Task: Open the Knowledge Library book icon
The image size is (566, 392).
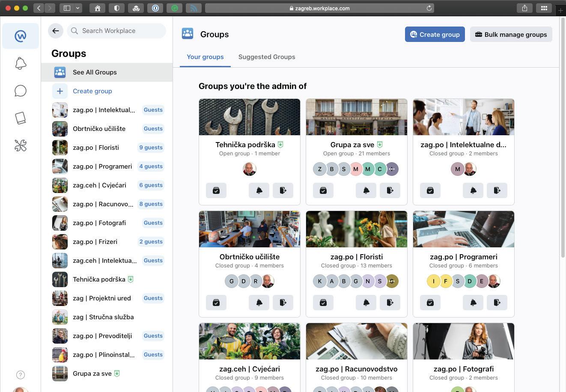Action: [x=21, y=118]
